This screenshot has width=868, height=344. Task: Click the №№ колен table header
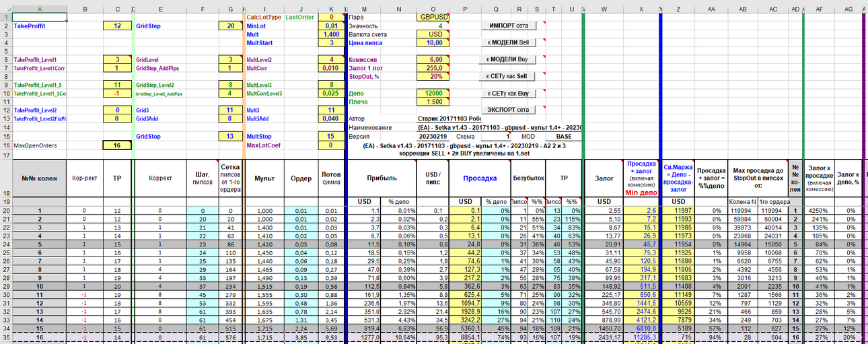tap(39, 178)
